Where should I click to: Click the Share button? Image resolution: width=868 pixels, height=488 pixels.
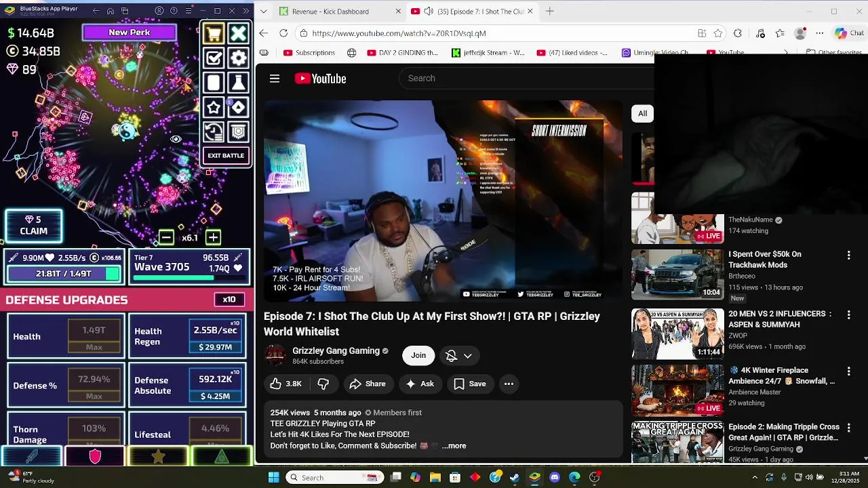(x=368, y=384)
